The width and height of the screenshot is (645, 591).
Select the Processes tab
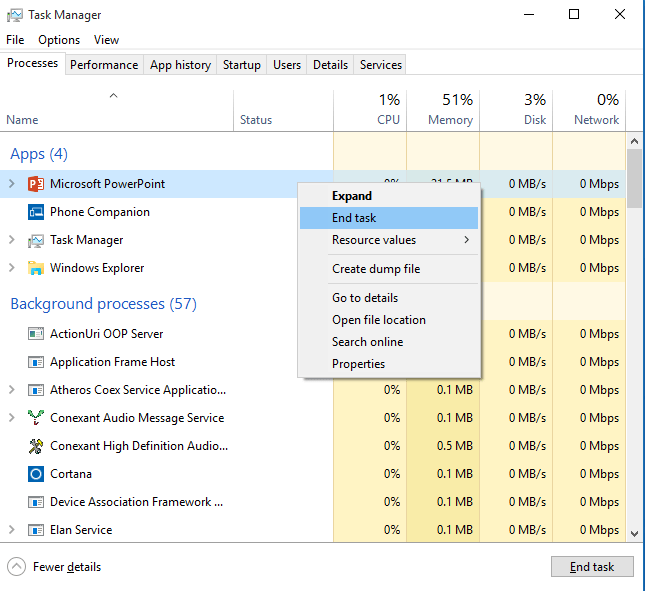(x=32, y=63)
